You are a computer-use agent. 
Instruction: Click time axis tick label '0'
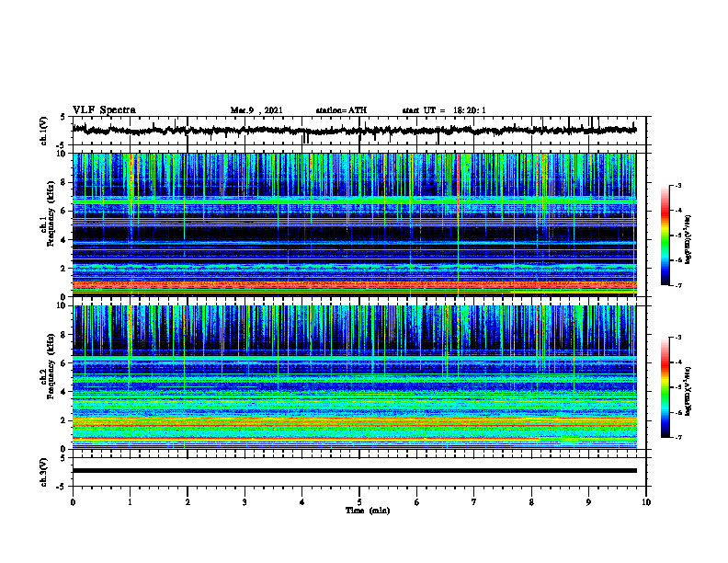[x=73, y=502]
